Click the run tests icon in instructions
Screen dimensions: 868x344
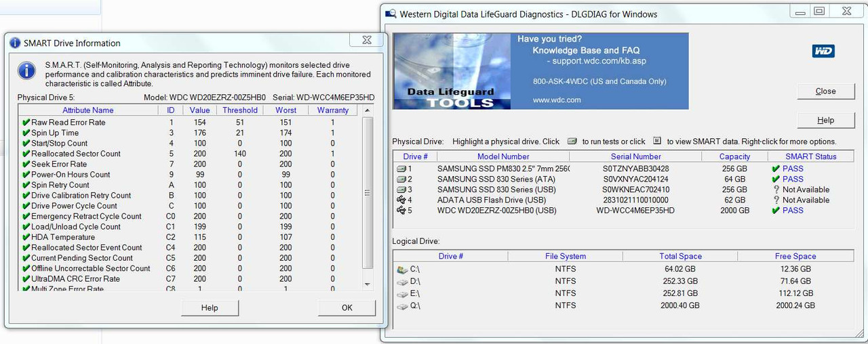[572, 142]
